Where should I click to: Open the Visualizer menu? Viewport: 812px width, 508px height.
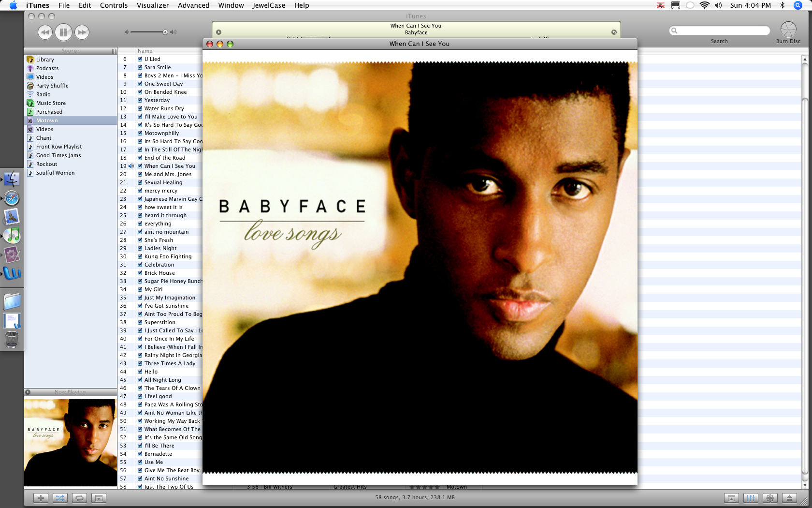pyautogui.click(x=153, y=5)
